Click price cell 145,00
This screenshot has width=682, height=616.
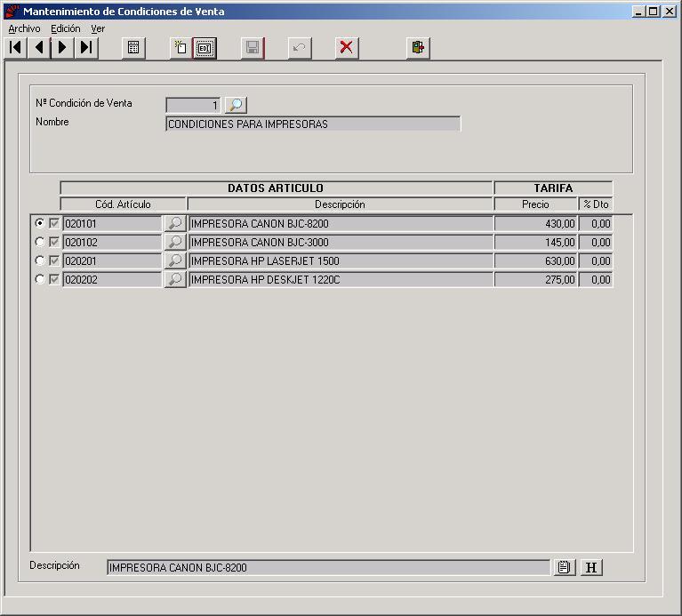536,242
